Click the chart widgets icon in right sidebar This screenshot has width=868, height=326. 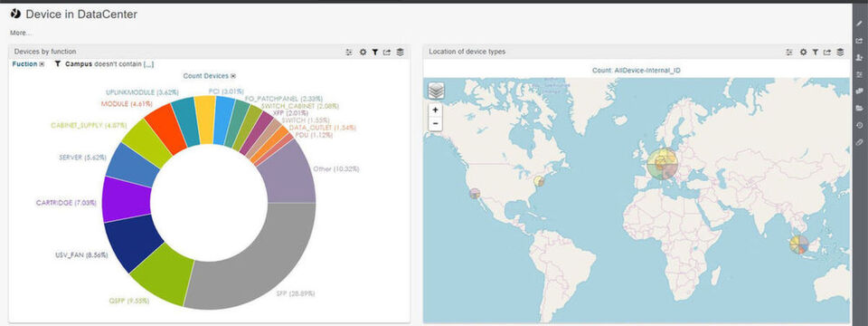(x=859, y=91)
